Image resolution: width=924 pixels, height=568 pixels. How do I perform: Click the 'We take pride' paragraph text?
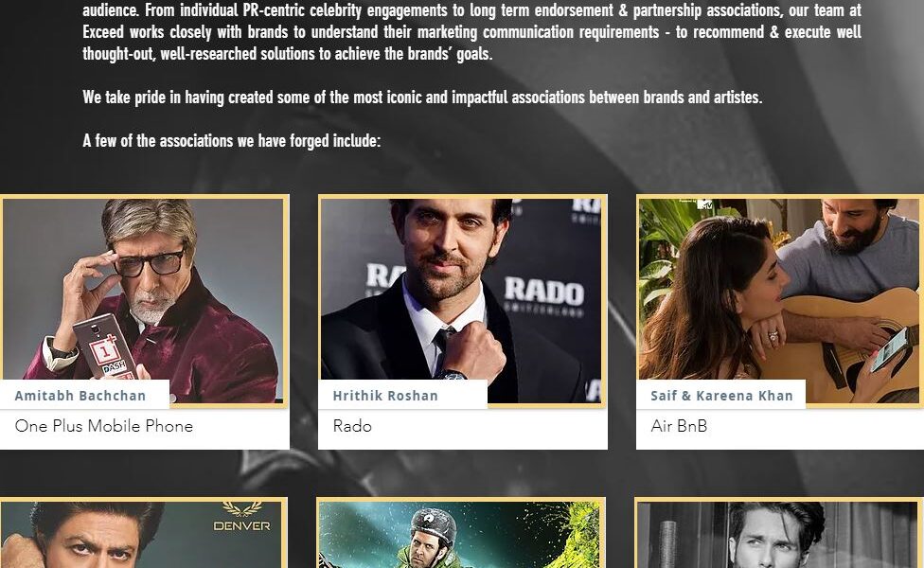point(422,98)
